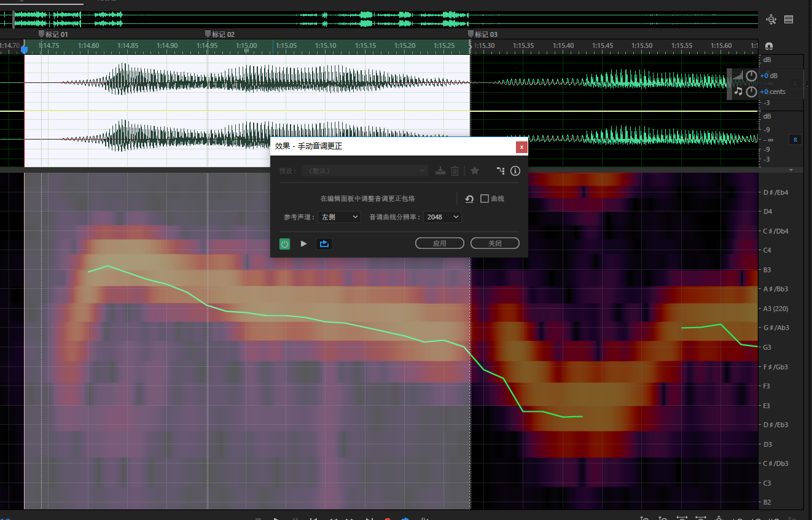Collapse the waveform panel with the down arrow

791,170
